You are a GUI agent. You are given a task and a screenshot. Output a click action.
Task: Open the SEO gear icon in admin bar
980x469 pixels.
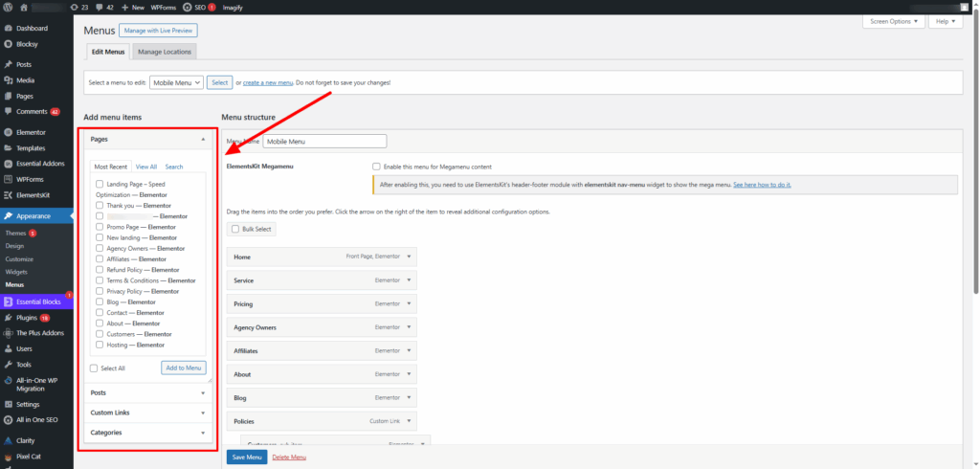(188, 8)
